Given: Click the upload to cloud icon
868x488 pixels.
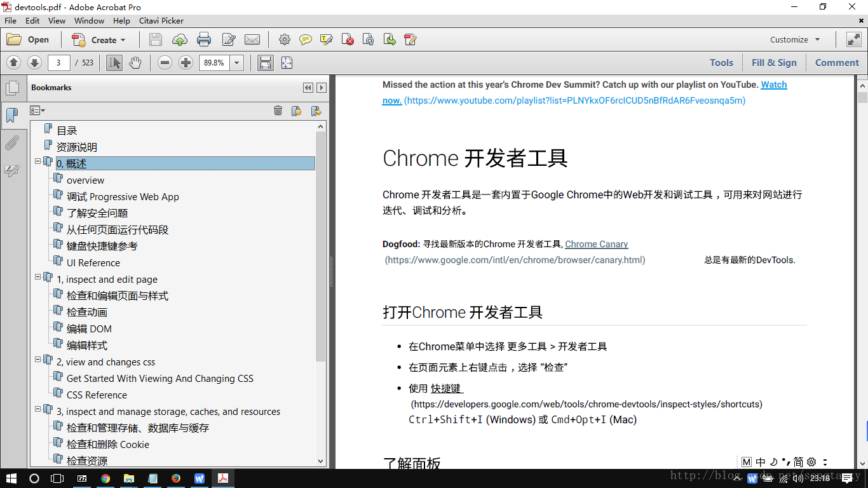Looking at the screenshot, I should tap(180, 39).
